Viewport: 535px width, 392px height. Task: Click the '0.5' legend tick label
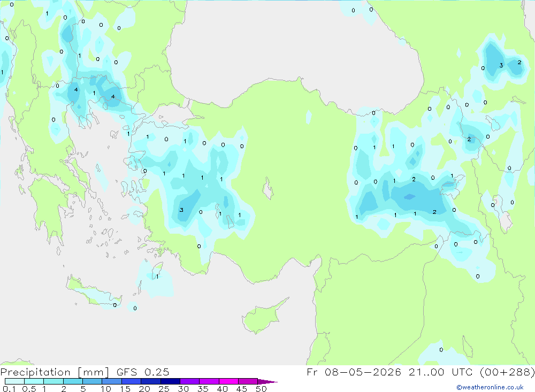29,389
